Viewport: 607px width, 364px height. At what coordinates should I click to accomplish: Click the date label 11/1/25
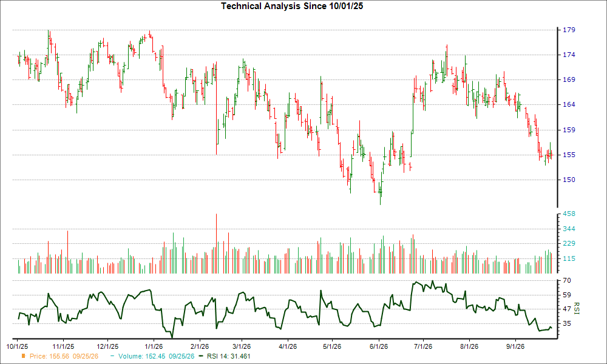[63, 346]
